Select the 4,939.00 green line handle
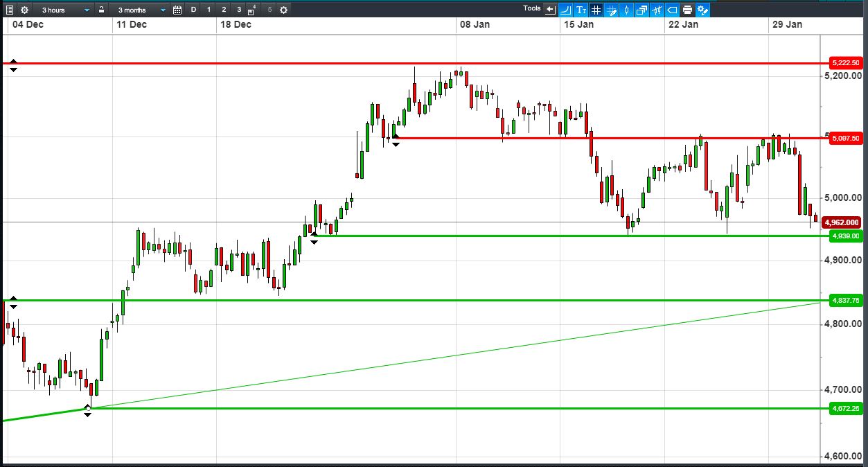868x467 pixels. coord(314,238)
